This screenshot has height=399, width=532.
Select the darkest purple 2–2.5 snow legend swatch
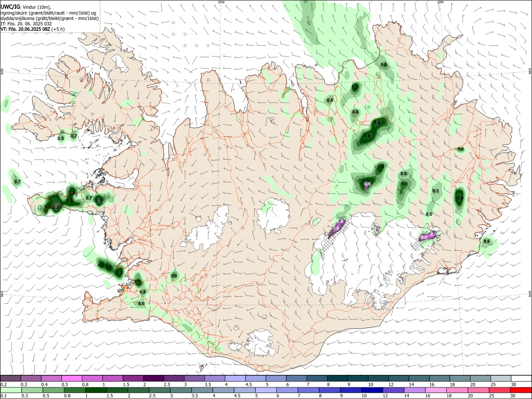click(153, 378)
